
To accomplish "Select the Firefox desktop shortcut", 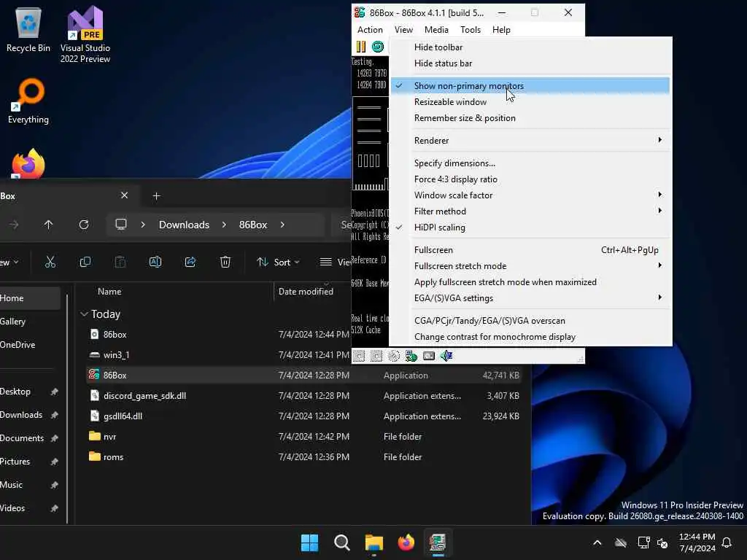I will (x=28, y=163).
